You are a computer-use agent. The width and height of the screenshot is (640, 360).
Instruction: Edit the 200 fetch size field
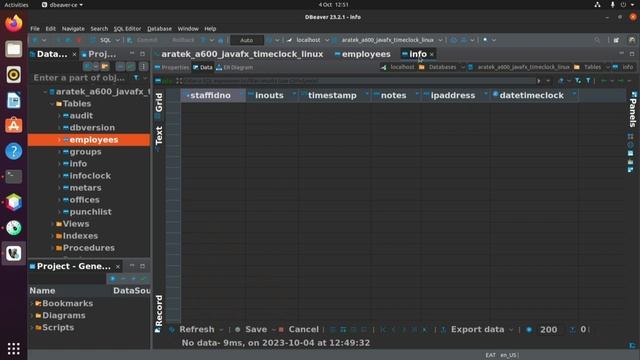548,329
